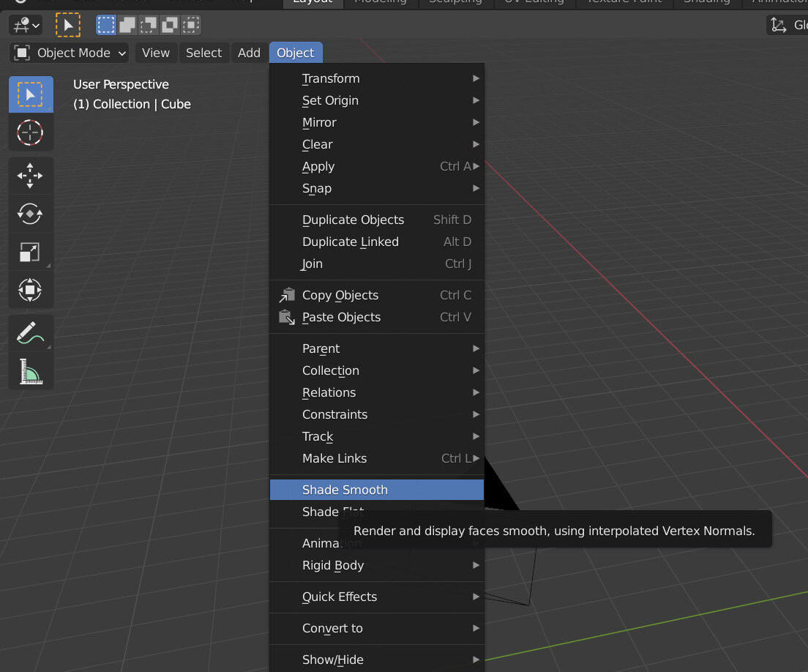
Task: Expand the Track submenu
Action: [377, 436]
